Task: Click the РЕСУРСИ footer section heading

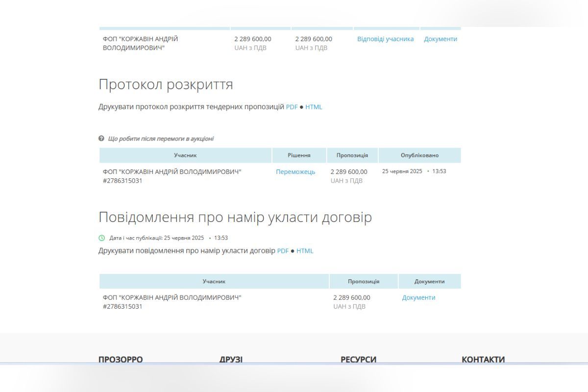Action: 358,359
